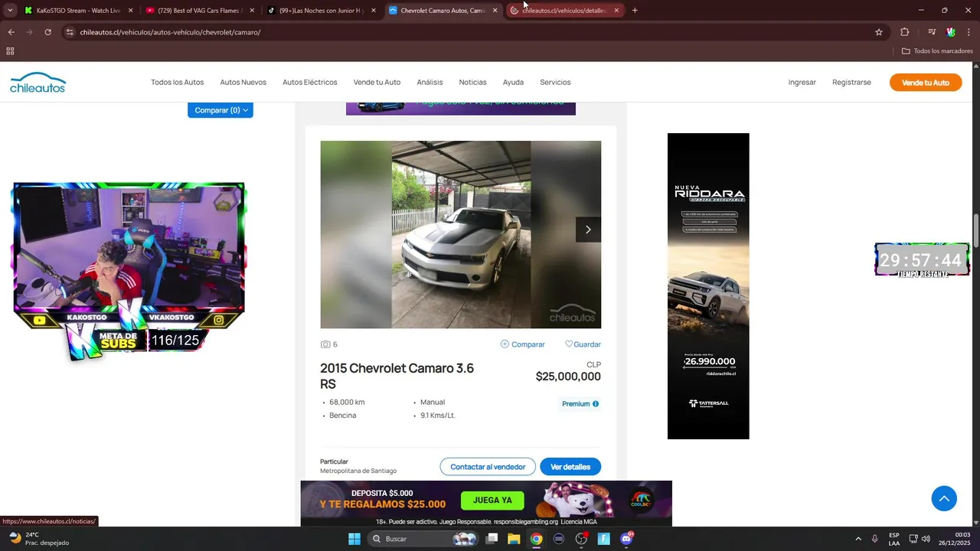Open Chrome media controls icon
The width and height of the screenshot is (980, 551).
coord(932,32)
